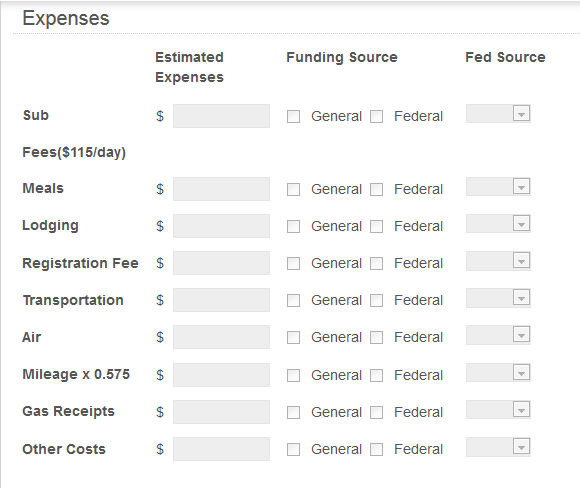Select General checkbox for Transportation row
The width and height of the screenshot is (580, 488).
tap(293, 300)
